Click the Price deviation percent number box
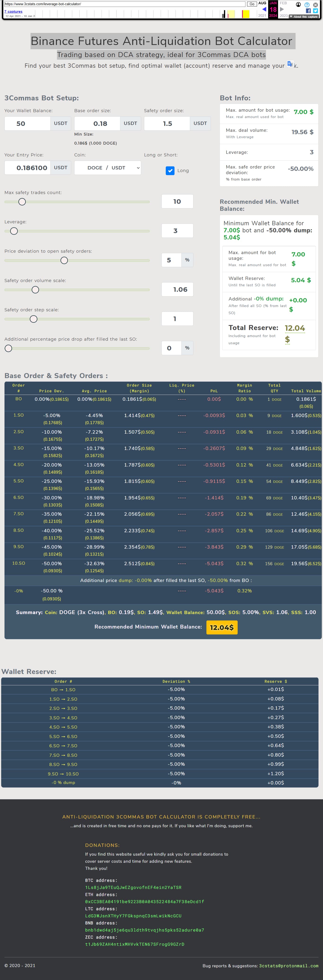 click(171, 260)
